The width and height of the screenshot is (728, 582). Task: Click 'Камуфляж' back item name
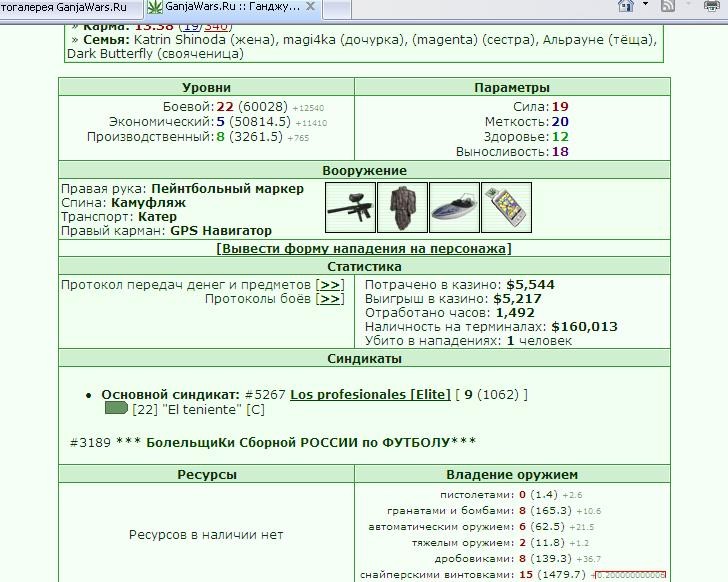[148, 203]
